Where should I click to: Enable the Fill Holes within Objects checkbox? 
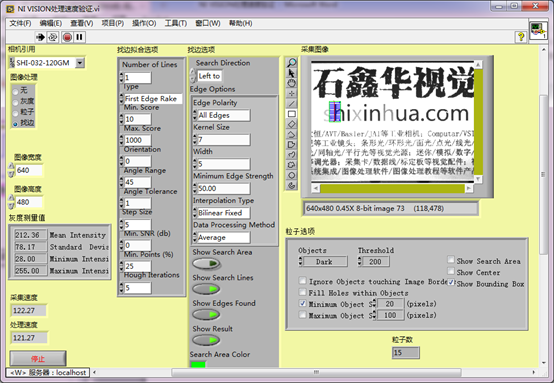click(302, 292)
